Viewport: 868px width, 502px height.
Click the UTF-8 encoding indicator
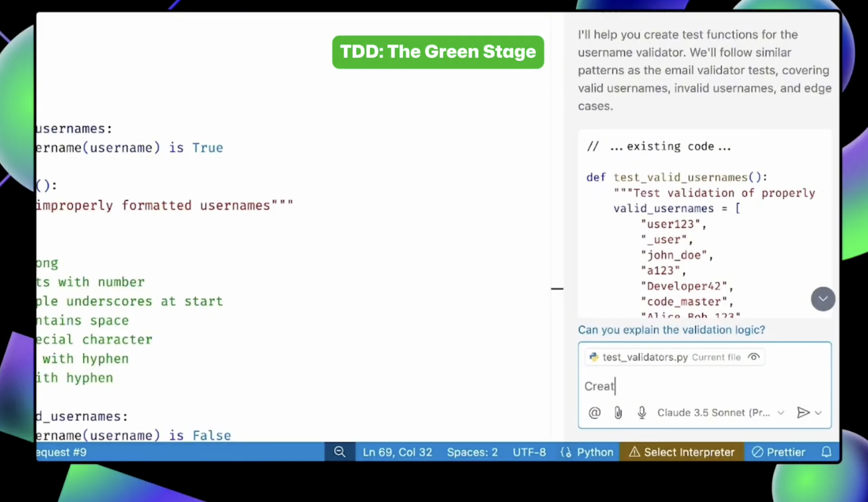pos(529,452)
